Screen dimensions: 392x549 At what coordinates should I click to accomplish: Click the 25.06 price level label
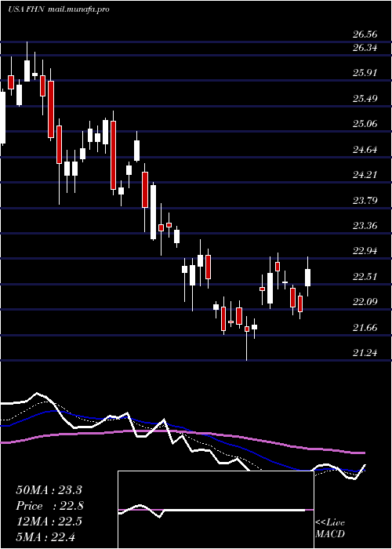[365, 124]
